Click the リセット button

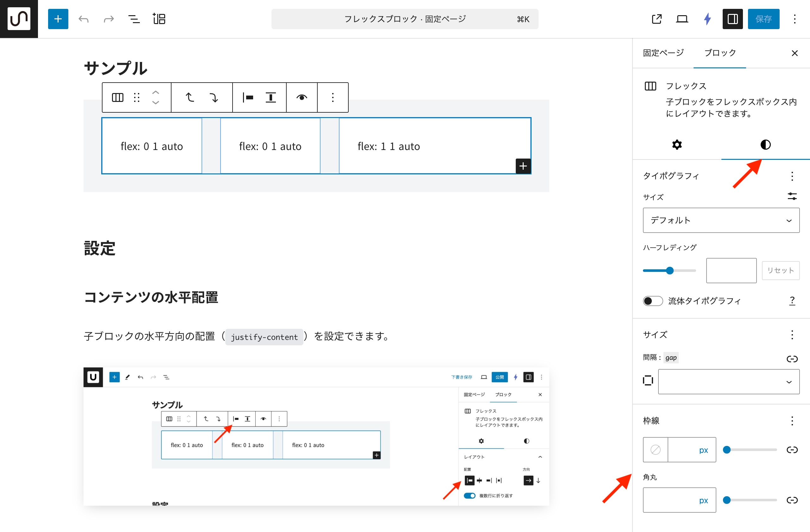pyautogui.click(x=780, y=271)
